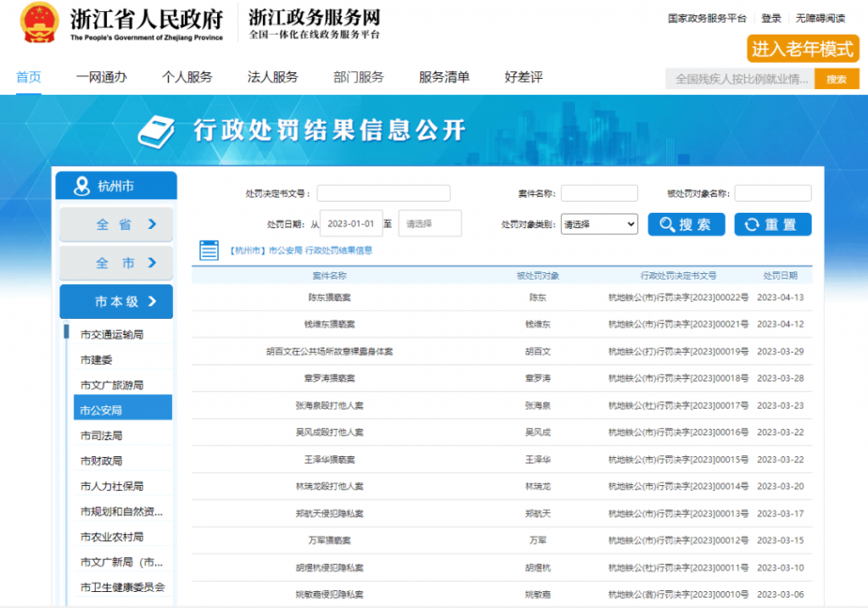This screenshot has height=608, width=868.
Task: Click the list document icon above the table
Action: (209, 250)
